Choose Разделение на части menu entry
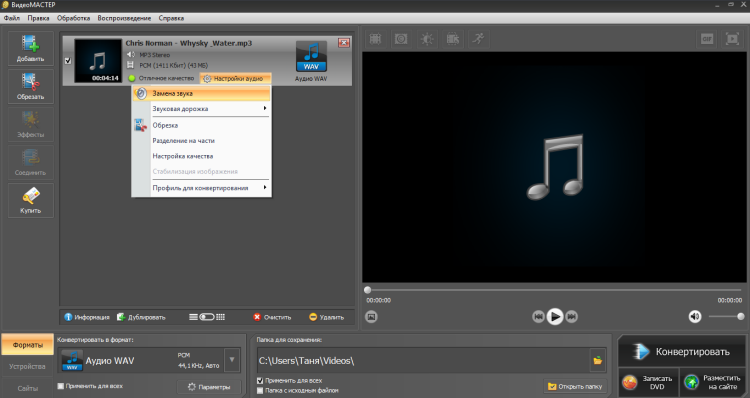750x398 pixels. point(201,141)
